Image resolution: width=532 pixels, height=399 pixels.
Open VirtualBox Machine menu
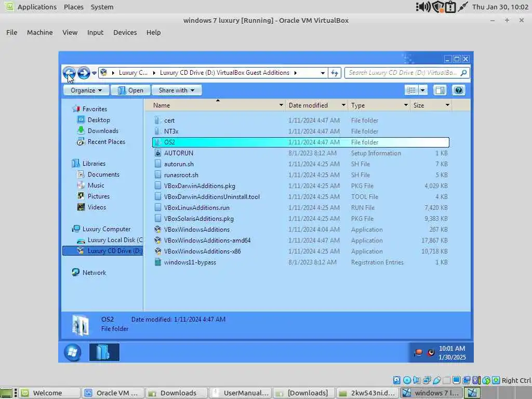39,33
